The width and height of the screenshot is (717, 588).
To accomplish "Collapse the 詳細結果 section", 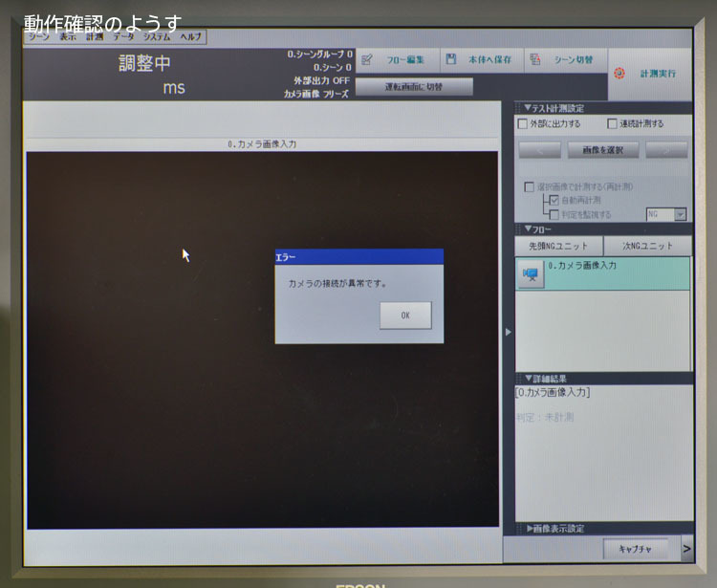I will click(x=528, y=379).
